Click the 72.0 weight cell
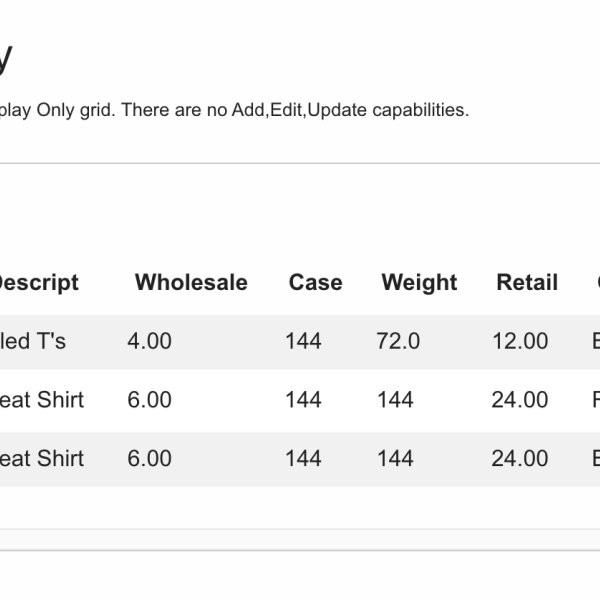Image resolution: width=600 pixels, height=600 pixels. [398, 341]
